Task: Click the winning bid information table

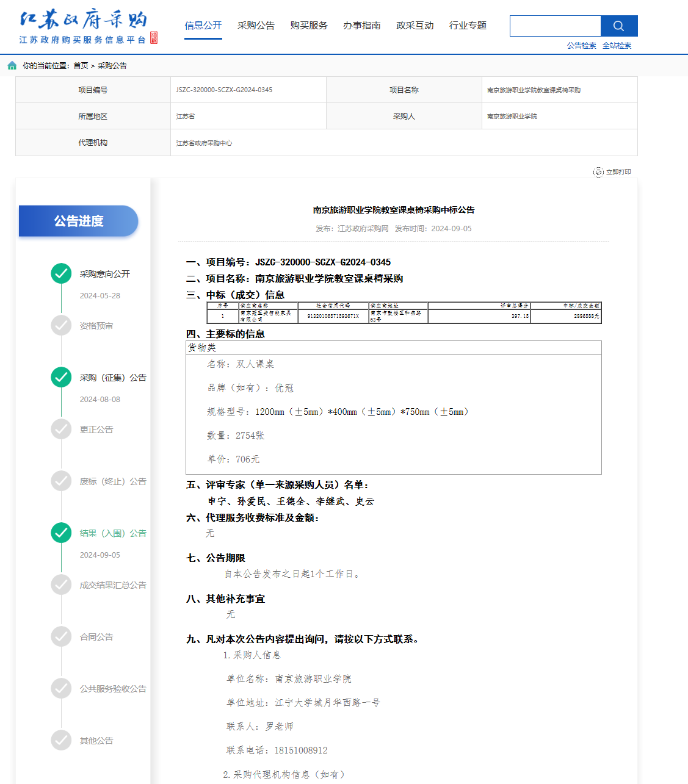Action: [404, 313]
